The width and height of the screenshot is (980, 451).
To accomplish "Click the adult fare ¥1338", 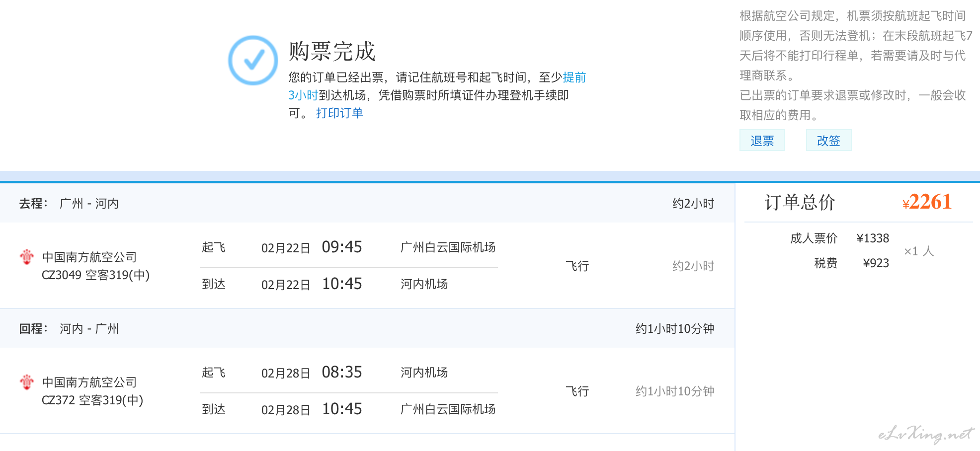I will pos(873,238).
